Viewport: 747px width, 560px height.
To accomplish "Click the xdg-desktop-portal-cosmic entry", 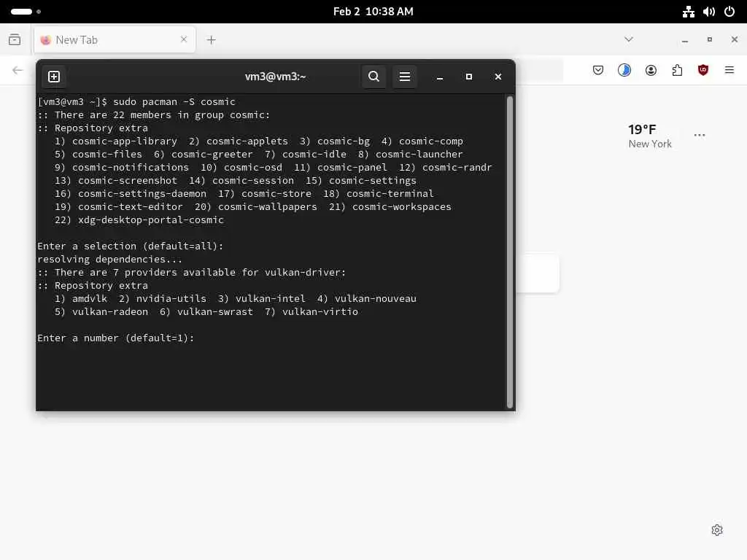I will (x=150, y=220).
